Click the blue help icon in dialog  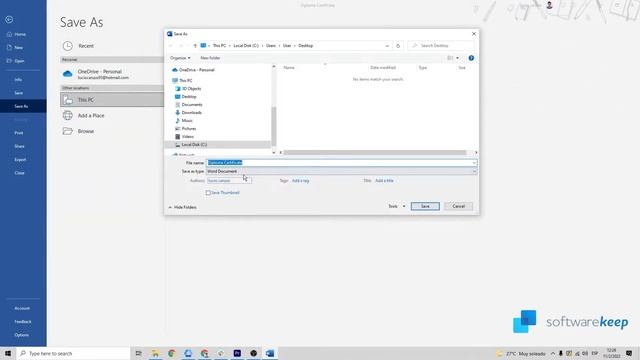tap(471, 58)
